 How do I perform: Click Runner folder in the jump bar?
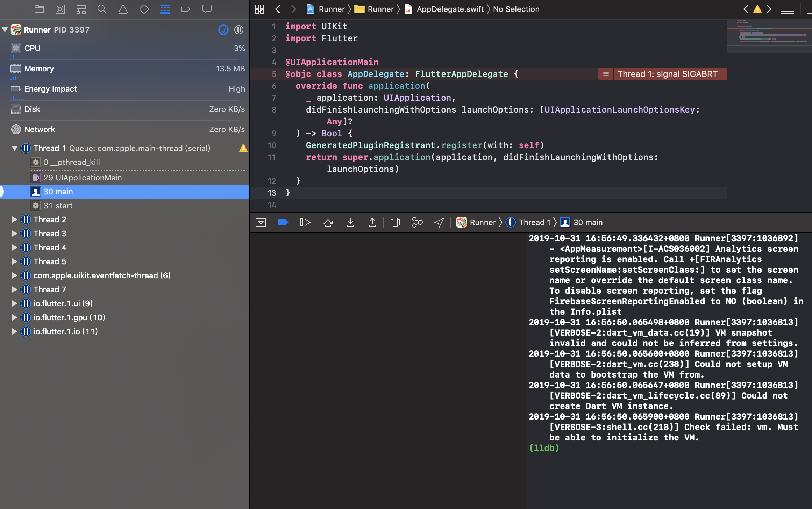374,9
